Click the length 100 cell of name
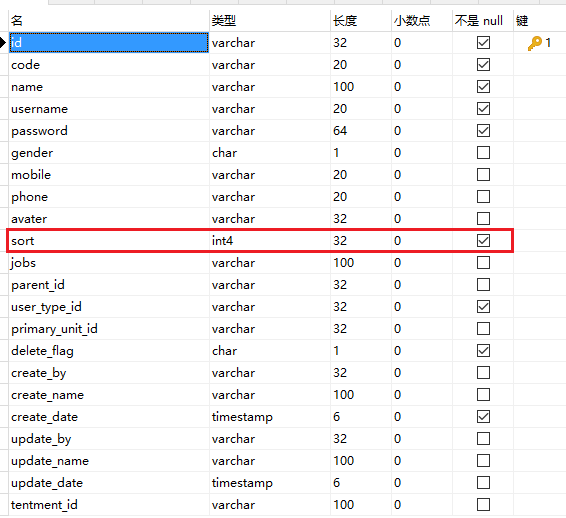The width and height of the screenshot is (566, 518). (361, 87)
